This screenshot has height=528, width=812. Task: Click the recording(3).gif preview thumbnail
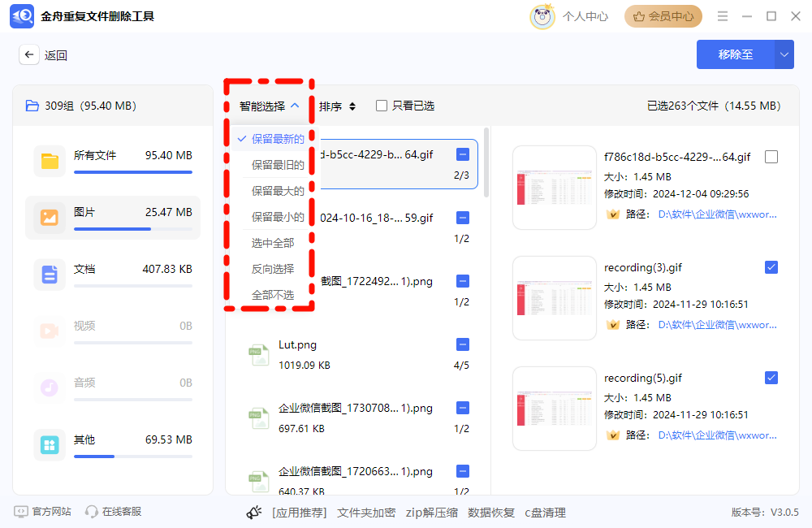tap(555, 298)
